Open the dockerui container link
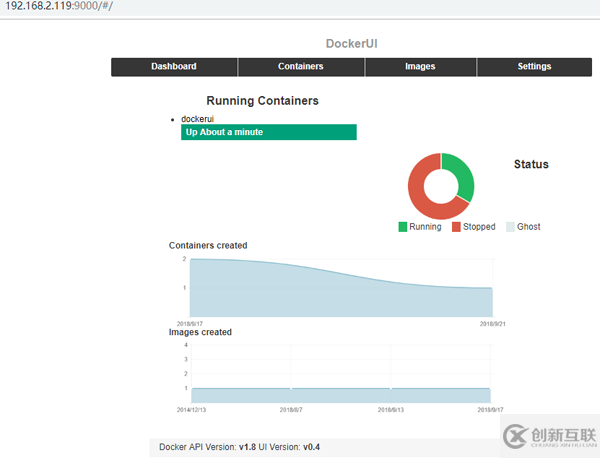Image resolution: width=600 pixels, height=458 pixels. 197,119
